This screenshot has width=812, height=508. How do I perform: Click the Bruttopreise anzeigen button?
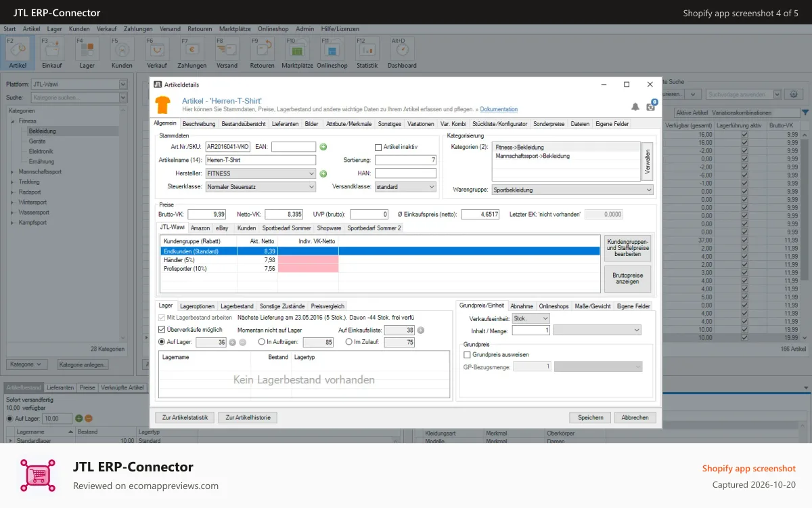627,279
